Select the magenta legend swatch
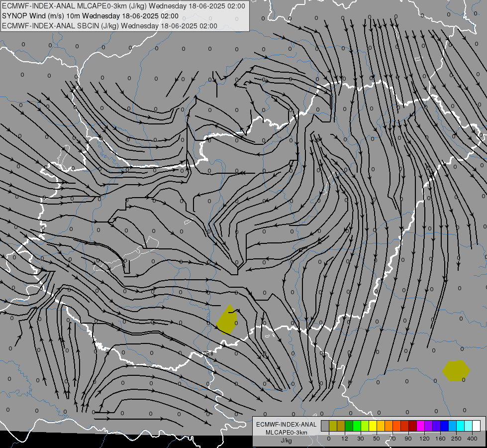 coord(421,426)
